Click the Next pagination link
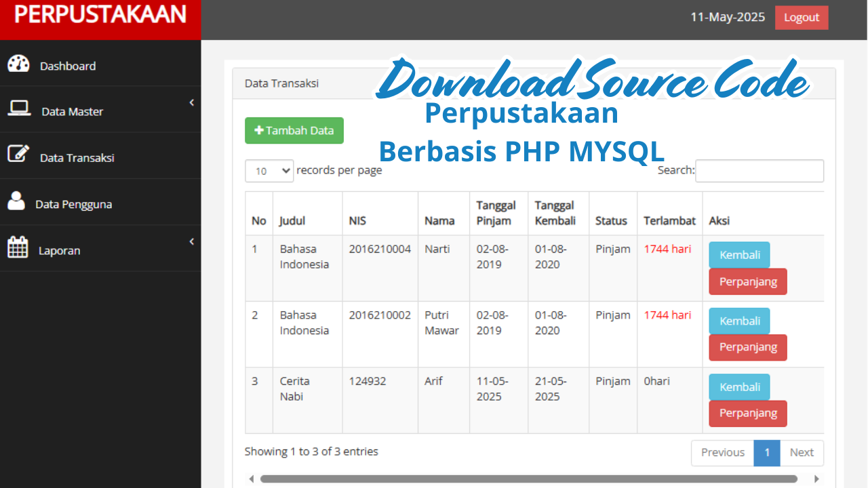Viewport: 868px width, 488px height. pos(802,453)
